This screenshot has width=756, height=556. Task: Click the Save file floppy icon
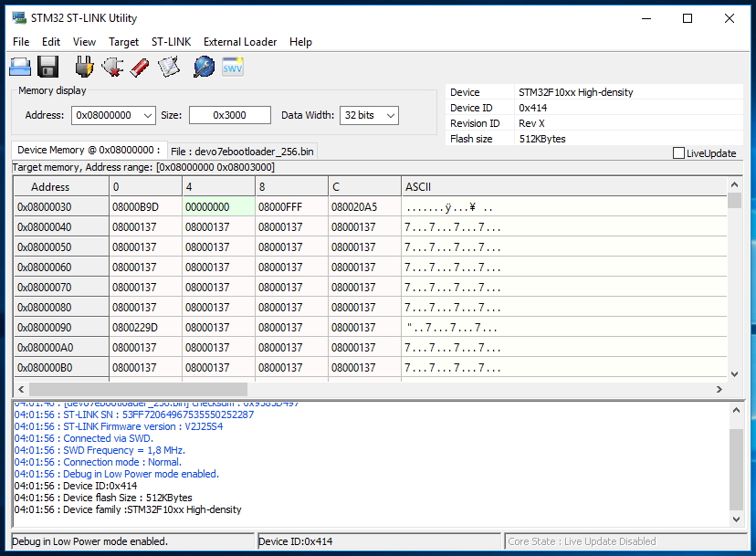48,67
